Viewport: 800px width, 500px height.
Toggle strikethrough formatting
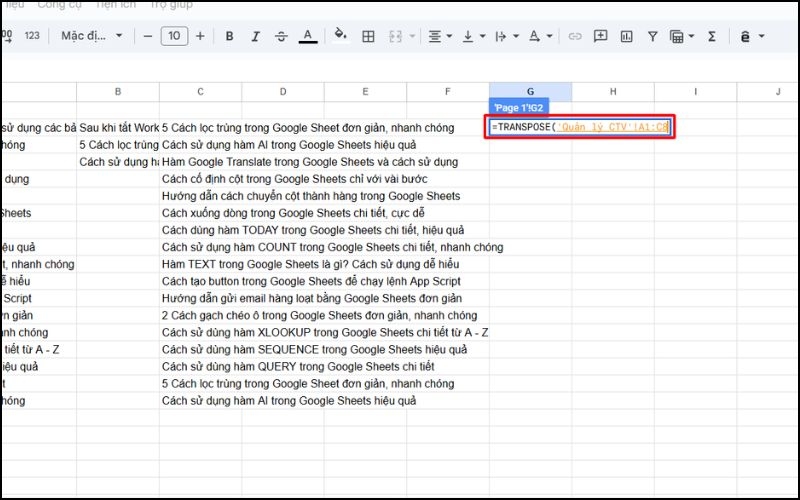point(281,36)
